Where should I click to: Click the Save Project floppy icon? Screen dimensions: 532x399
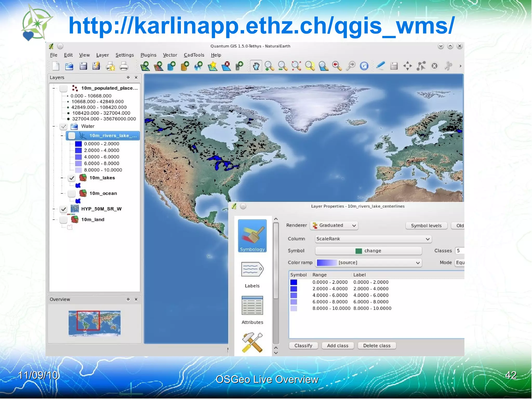click(83, 66)
